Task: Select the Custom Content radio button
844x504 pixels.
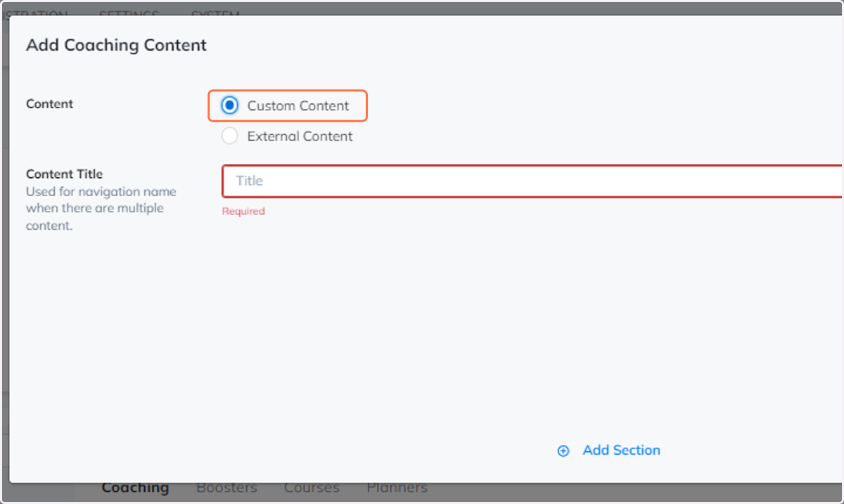Action: [229, 105]
